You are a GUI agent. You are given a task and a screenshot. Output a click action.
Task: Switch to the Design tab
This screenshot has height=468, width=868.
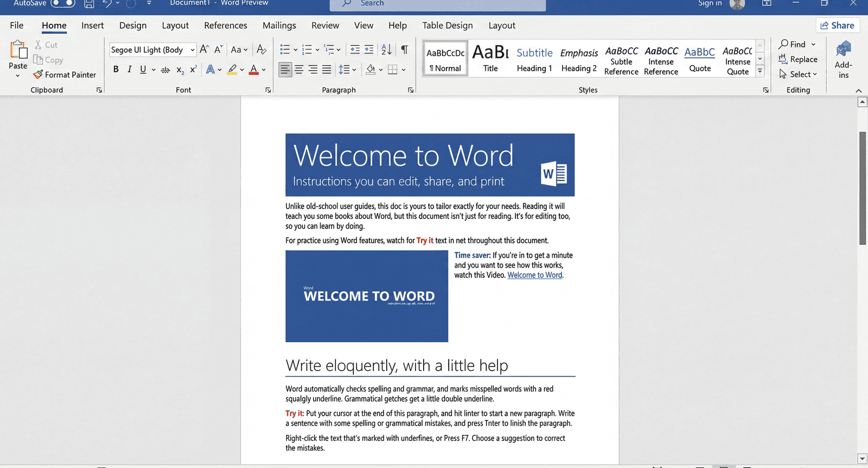pos(133,26)
